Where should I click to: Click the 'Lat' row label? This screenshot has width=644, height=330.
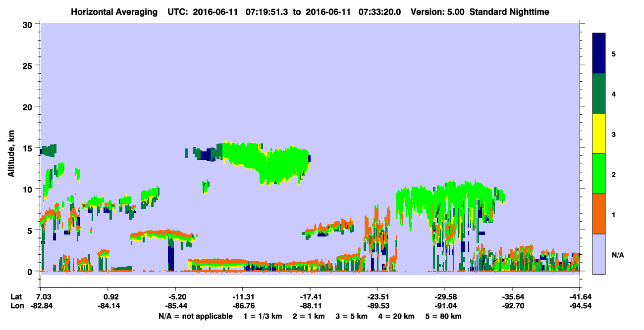(x=16, y=297)
